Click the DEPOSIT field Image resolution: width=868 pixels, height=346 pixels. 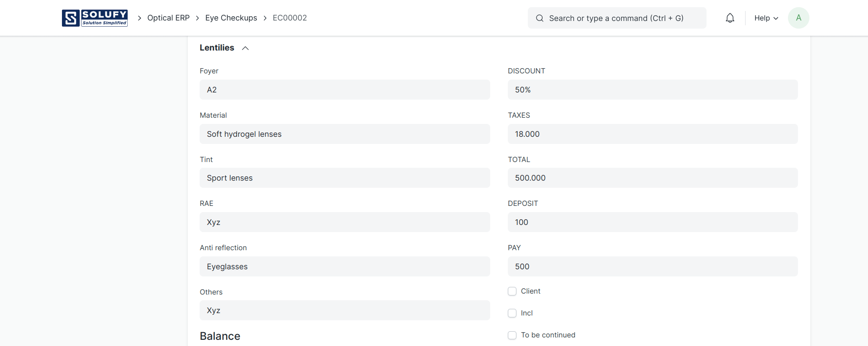[653, 222]
